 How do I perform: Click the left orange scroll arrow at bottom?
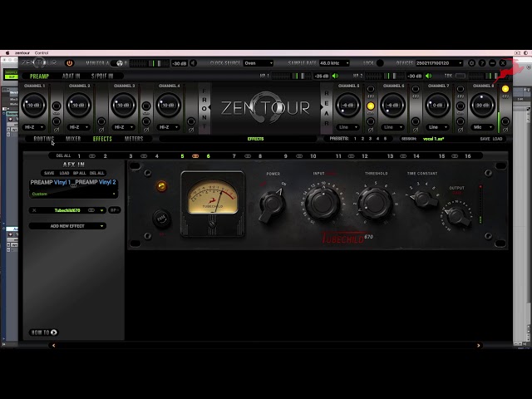click(x=53, y=346)
